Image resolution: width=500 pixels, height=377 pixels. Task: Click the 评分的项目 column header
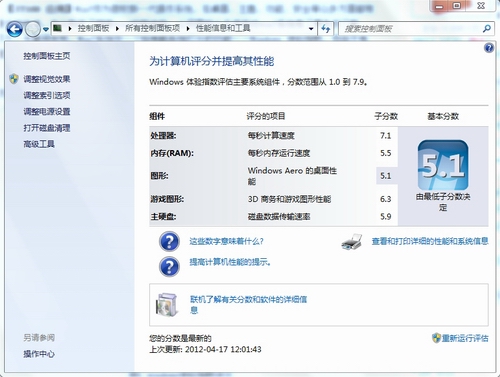tap(266, 116)
